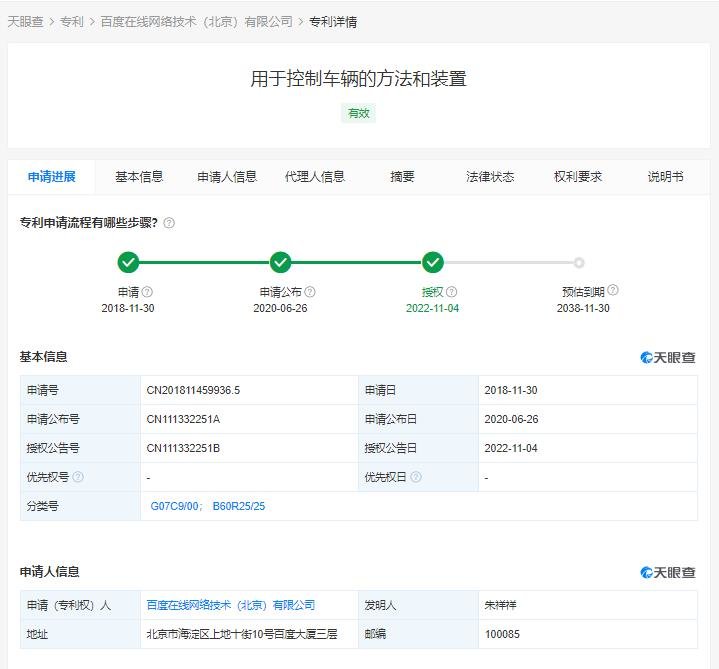Switch to the 基本信息 tab

139,177
